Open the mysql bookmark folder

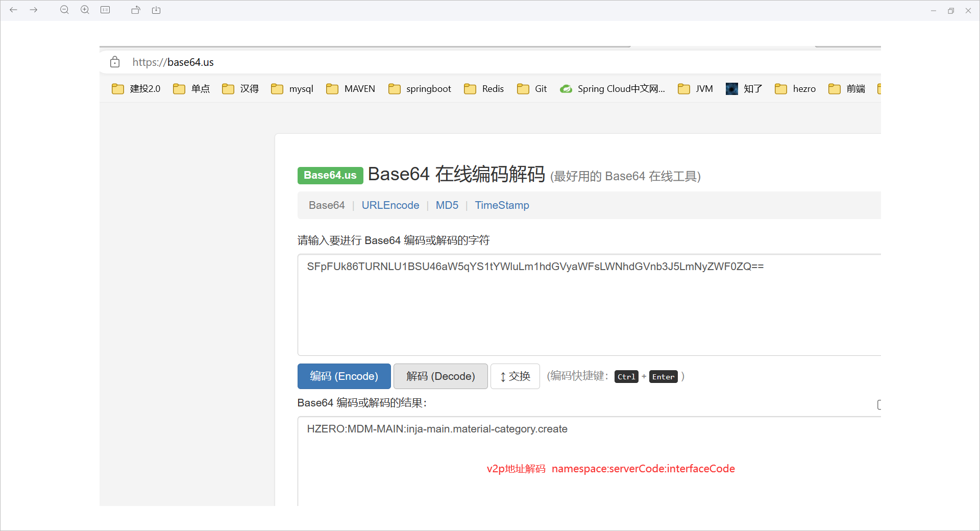[x=292, y=89]
